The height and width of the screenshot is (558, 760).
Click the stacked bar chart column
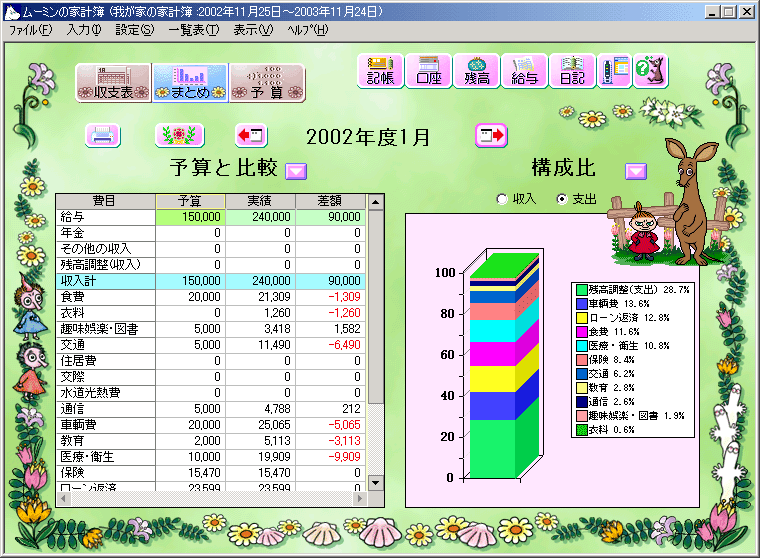504,366
